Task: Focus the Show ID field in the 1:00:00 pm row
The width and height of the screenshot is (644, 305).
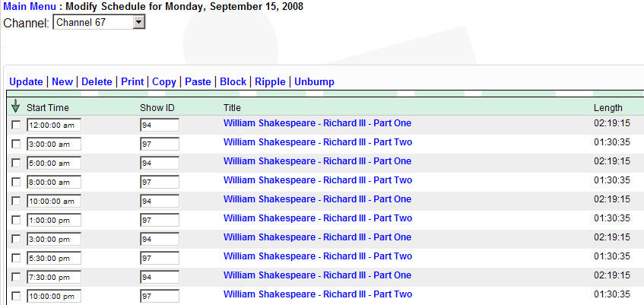Action: [160, 220]
